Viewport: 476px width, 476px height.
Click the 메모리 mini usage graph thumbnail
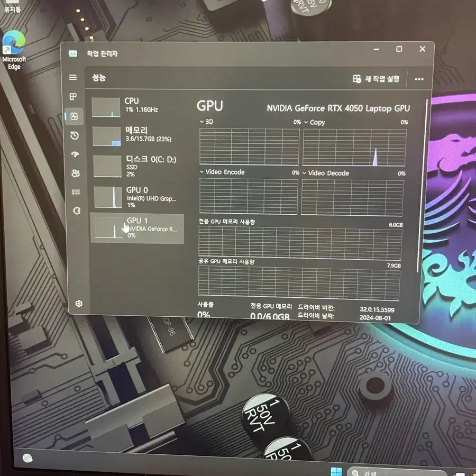point(106,136)
